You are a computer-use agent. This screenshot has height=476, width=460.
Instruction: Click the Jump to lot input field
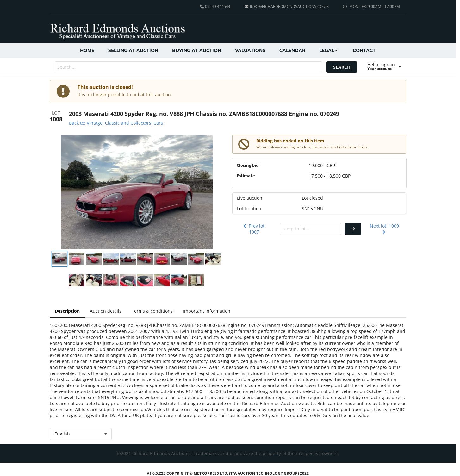pyautogui.click(x=310, y=229)
